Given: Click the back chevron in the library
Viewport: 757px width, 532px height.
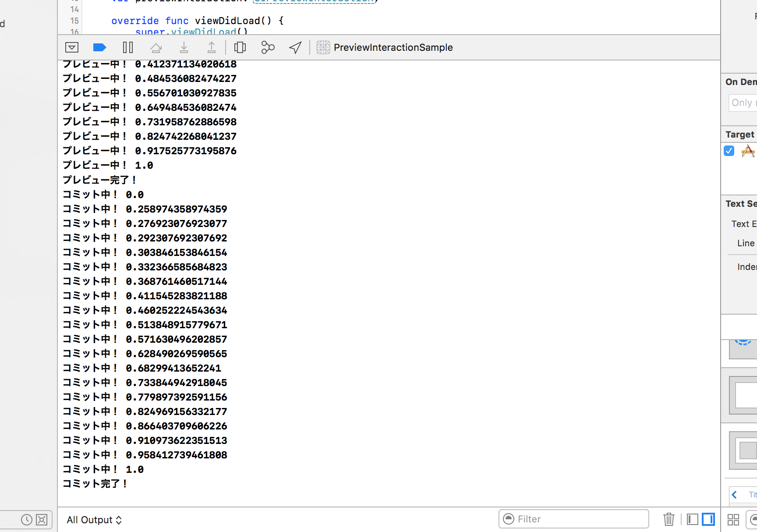Looking at the screenshot, I should pyautogui.click(x=735, y=495).
